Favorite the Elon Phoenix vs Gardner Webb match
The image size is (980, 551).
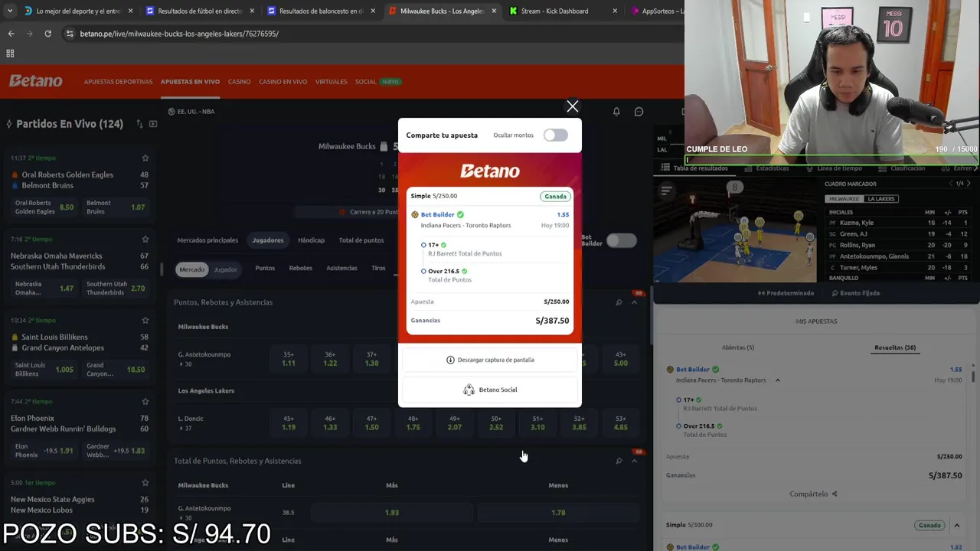tap(145, 401)
